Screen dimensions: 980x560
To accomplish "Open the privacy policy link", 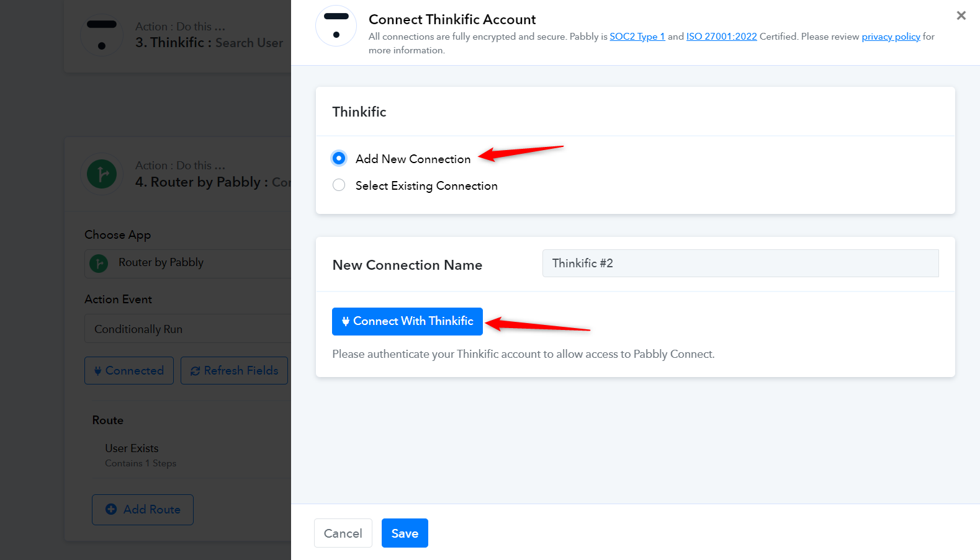I will tap(891, 37).
